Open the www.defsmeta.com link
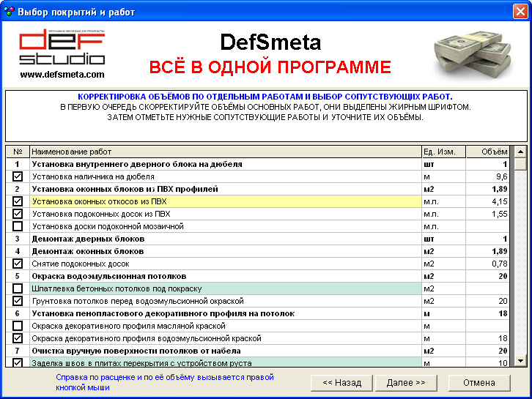 point(62,74)
